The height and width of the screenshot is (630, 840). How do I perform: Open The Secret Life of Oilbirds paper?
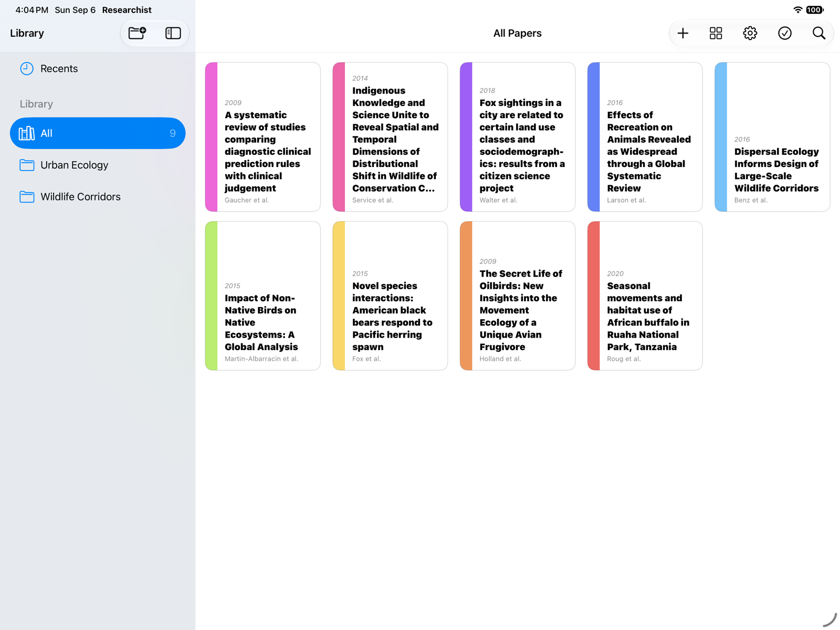click(518, 296)
